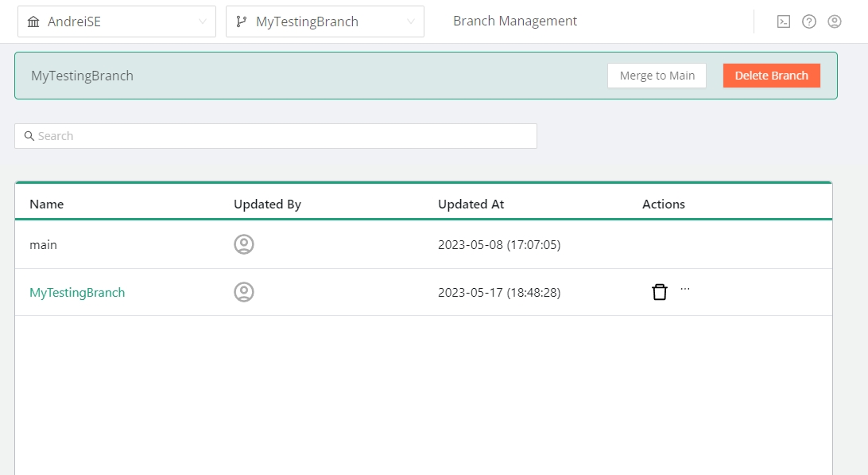This screenshot has height=475, width=868.
Task: Select the main branch name in table
Action: tap(44, 244)
